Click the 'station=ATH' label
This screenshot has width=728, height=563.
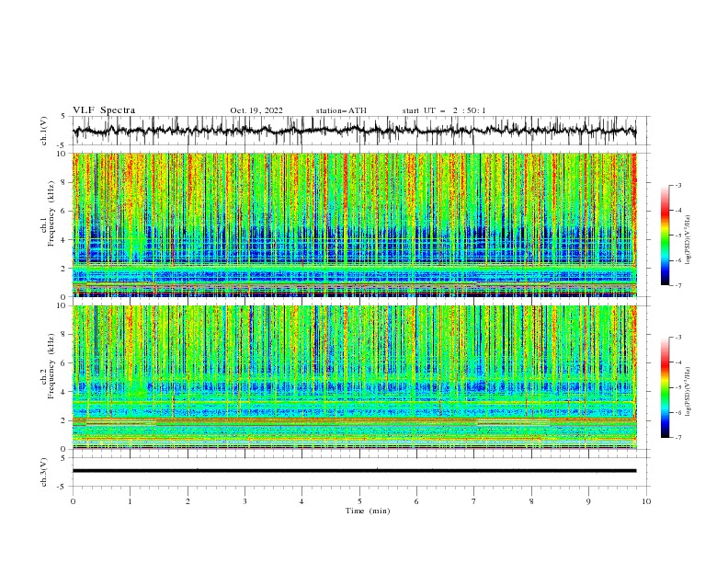tap(341, 110)
